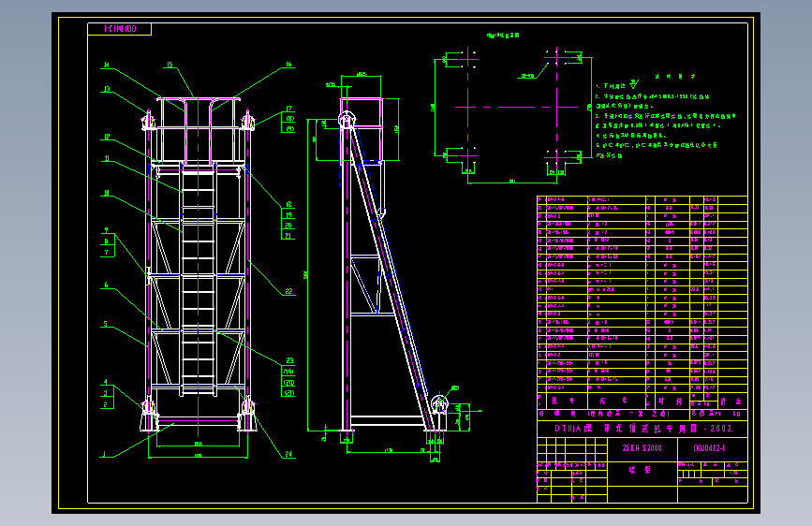Select the rotated drawing number box at top-left
The width and height of the screenshot is (812, 526).
pos(120,29)
